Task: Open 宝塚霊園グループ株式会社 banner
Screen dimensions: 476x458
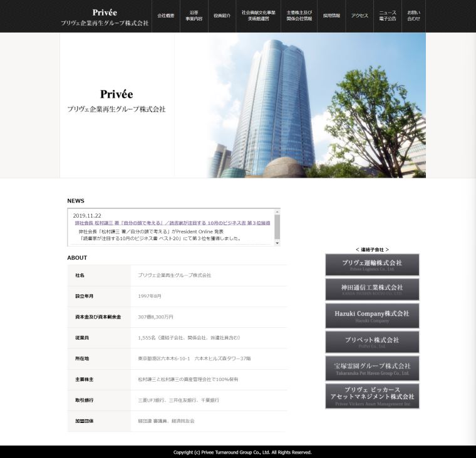Action: pos(372,368)
